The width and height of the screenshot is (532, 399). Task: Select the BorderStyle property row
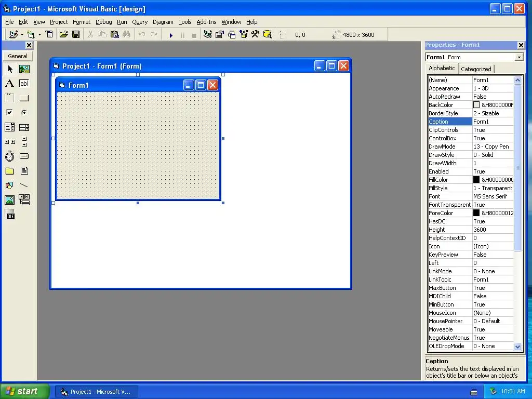(471, 113)
